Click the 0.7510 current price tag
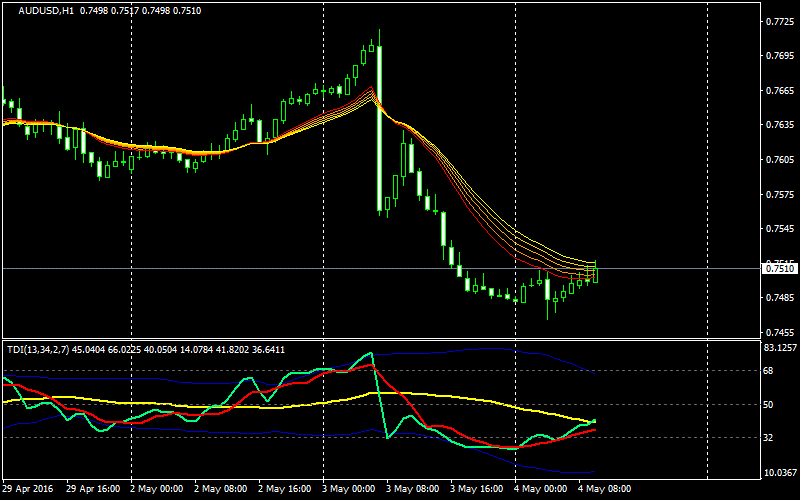This screenshot has height=500, width=800. point(780,268)
